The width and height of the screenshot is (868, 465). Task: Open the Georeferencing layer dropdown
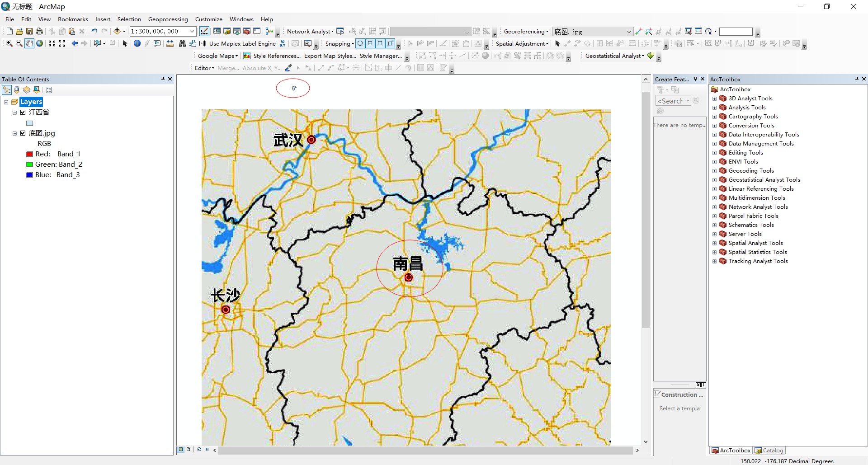click(x=629, y=32)
